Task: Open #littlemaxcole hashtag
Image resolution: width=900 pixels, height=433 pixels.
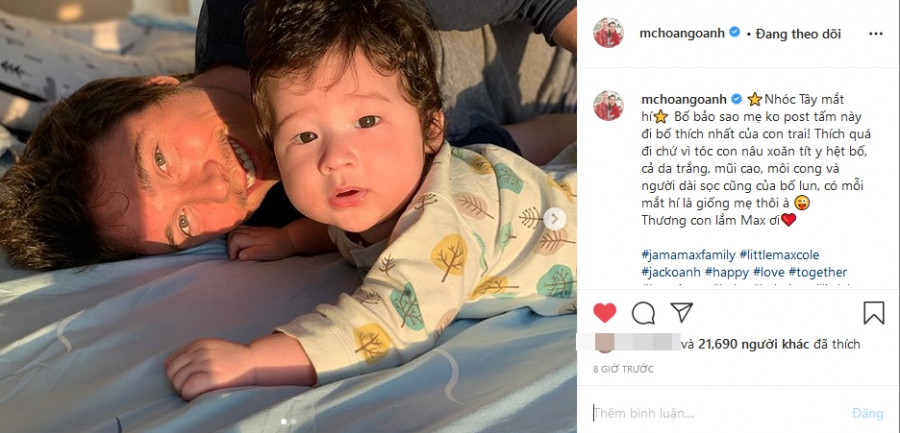Action: click(x=779, y=254)
